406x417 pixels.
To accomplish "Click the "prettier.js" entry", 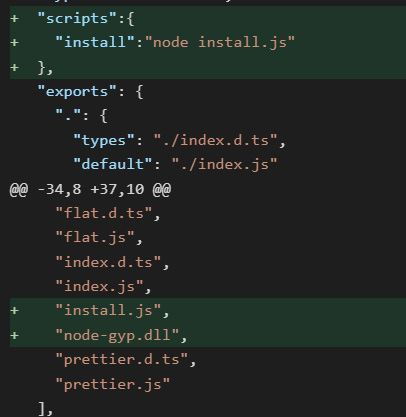I will [x=113, y=384].
